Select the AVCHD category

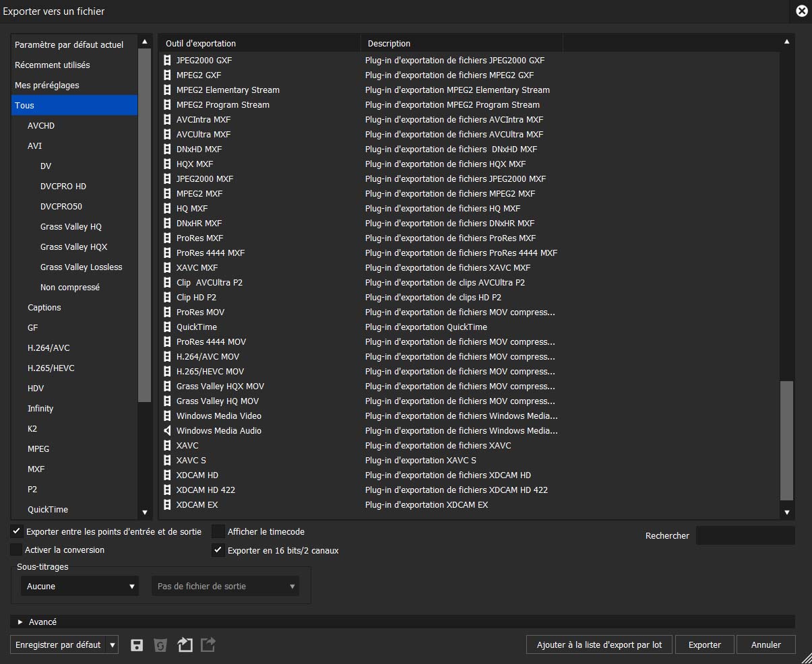[x=74, y=125]
